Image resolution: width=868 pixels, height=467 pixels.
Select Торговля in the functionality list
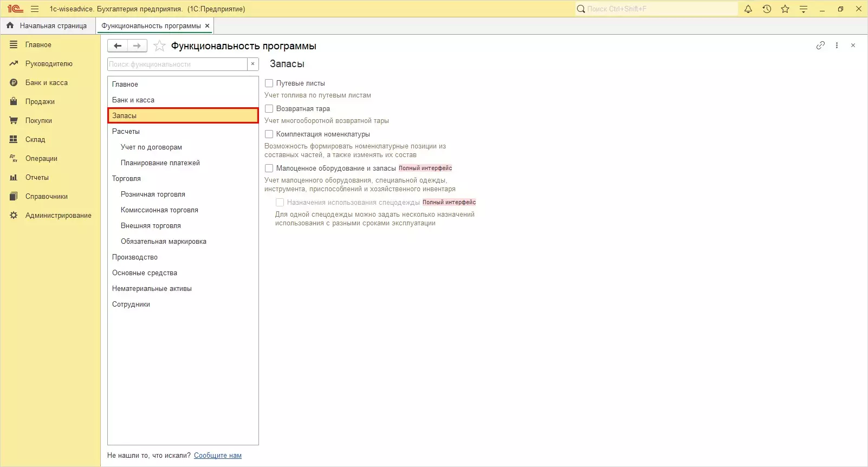183,179
